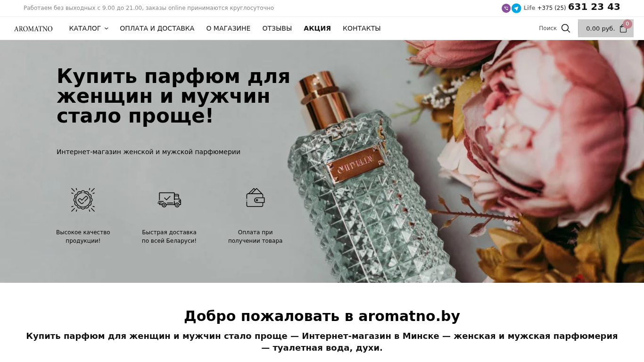Click the quality badge icon
Viewport: 644px width, 362px height.
(83, 200)
